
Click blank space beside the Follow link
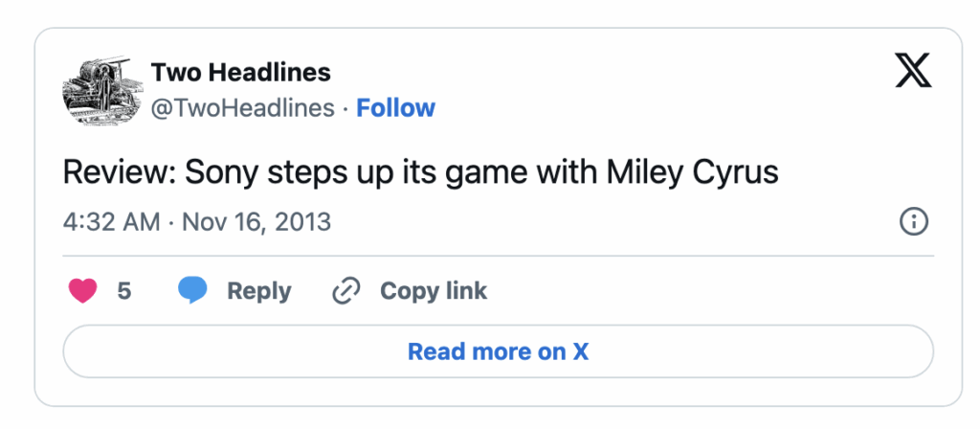(625, 108)
